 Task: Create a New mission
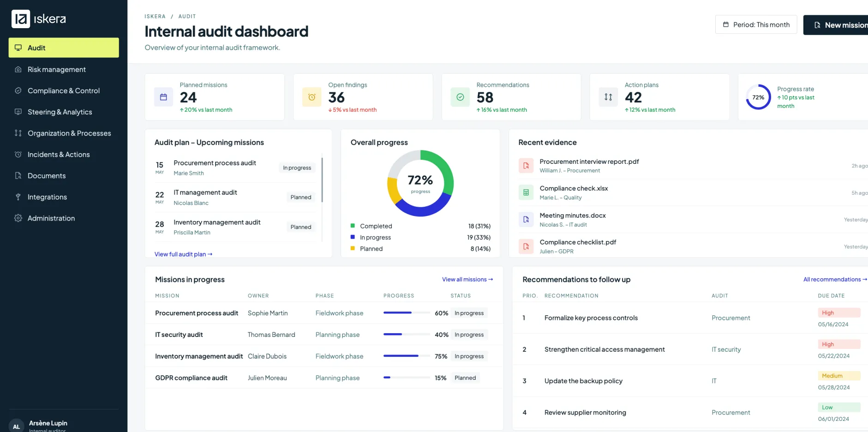836,25
